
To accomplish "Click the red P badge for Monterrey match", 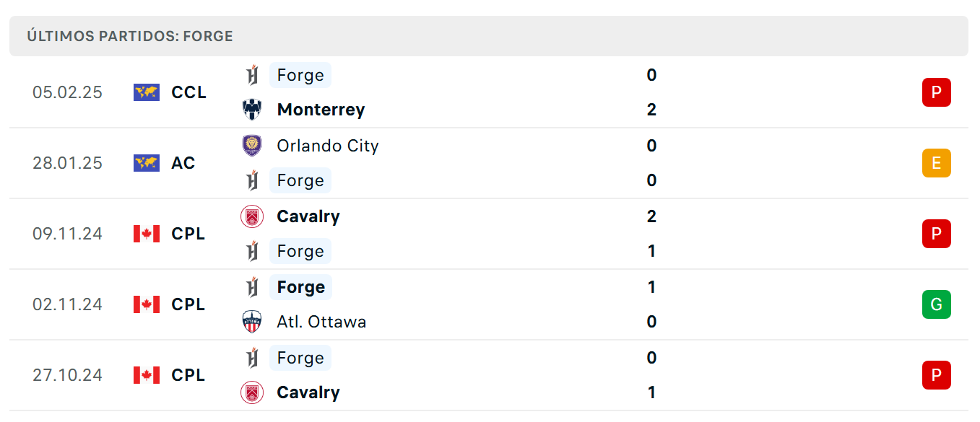I will pyautogui.click(x=936, y=92).
